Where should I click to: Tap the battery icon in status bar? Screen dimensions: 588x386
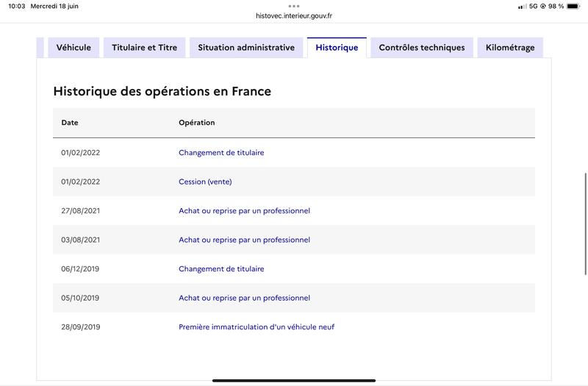(x=573, y=6)
